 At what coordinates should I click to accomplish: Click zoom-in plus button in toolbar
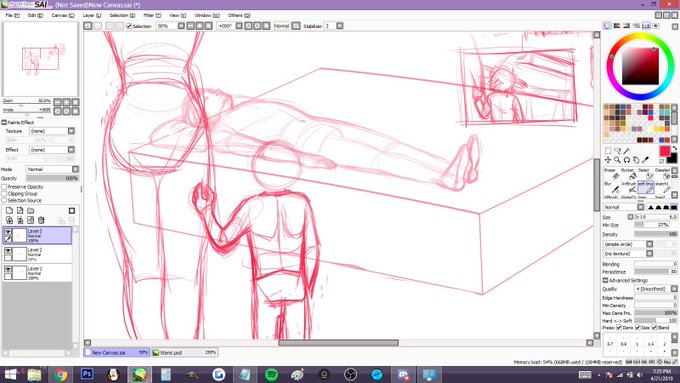pos(199,26)
